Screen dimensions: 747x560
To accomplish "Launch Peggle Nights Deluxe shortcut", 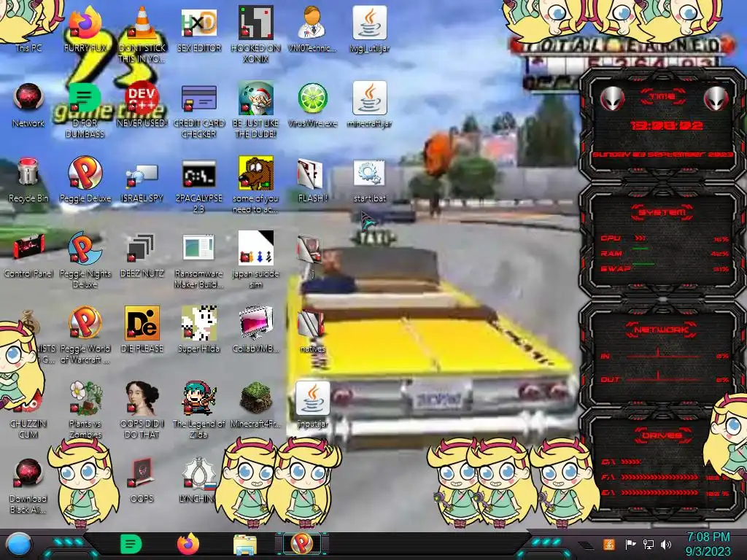I will point(85,261).
